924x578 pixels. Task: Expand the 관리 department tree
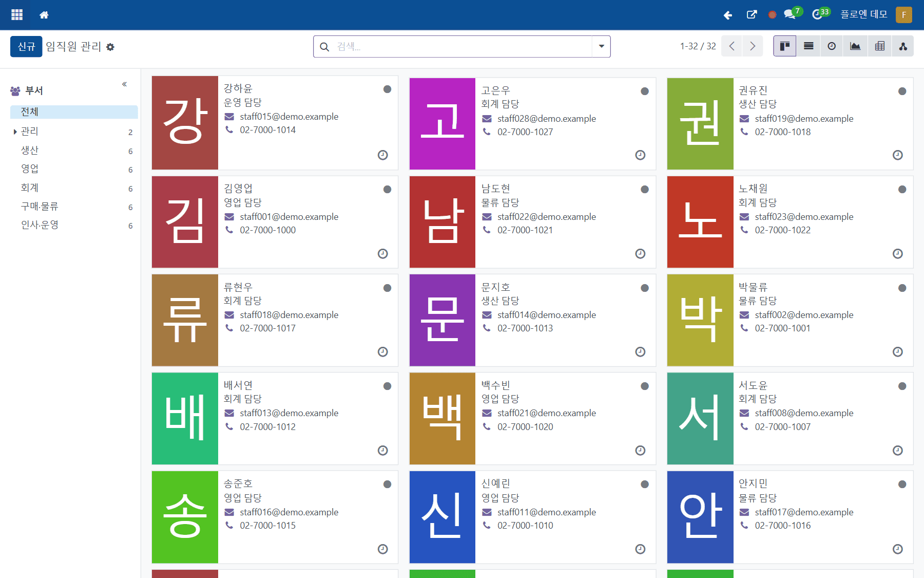[15, 132]
